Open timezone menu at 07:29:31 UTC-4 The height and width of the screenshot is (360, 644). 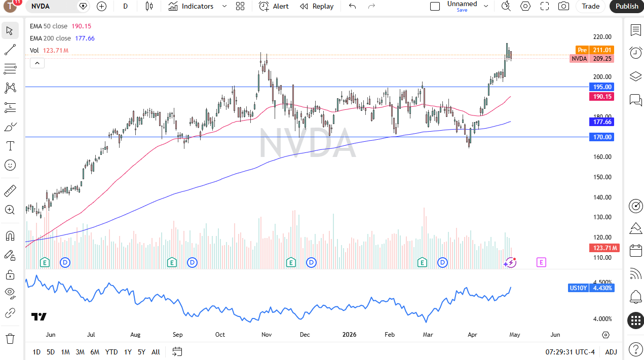[571, 352]
